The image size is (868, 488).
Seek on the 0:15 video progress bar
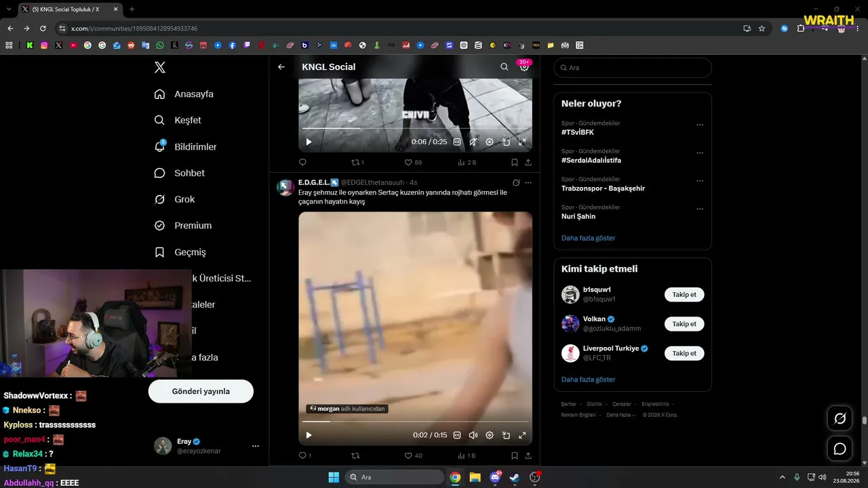point(415,422)
